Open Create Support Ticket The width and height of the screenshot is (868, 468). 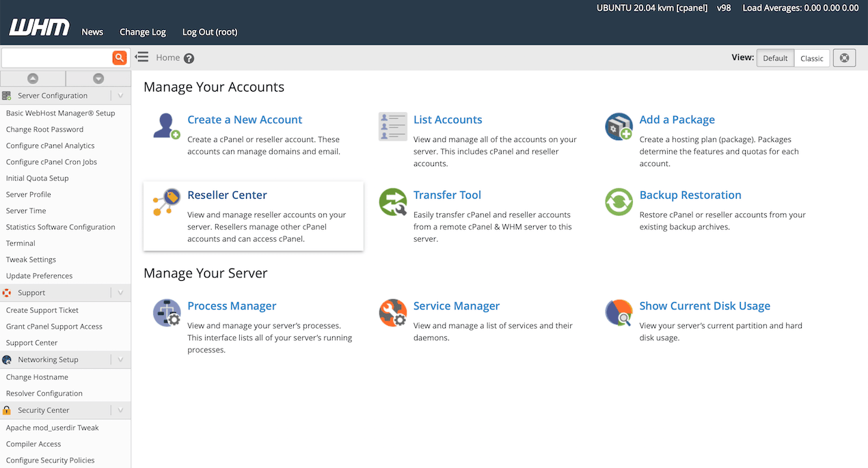pos(42,310)
